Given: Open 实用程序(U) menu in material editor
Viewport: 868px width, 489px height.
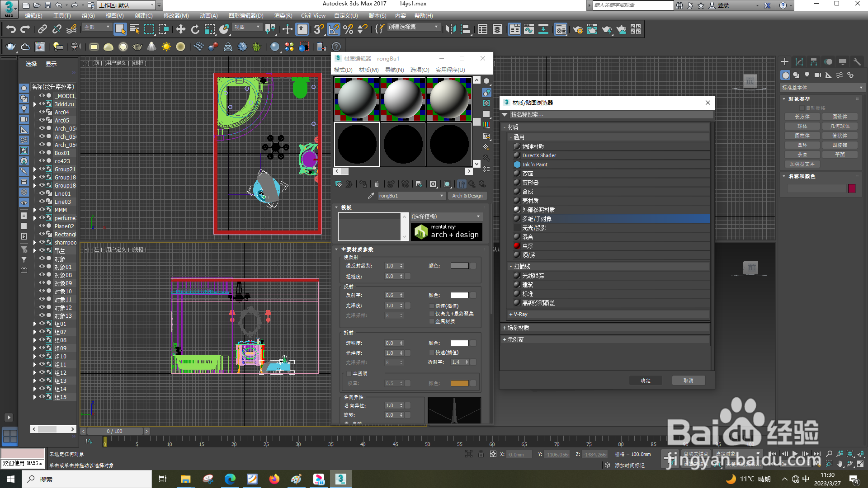Looking at the screenshot, I should coord(450,70).
